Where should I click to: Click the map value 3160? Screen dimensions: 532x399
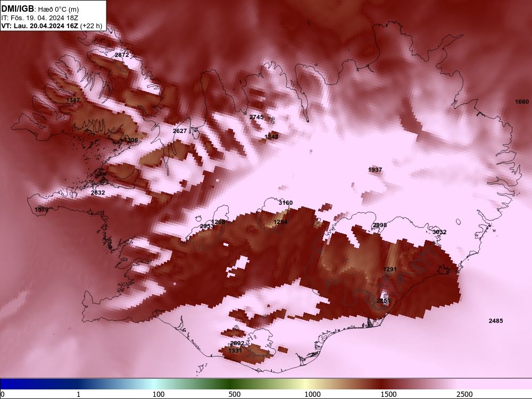tap(286, 203)
